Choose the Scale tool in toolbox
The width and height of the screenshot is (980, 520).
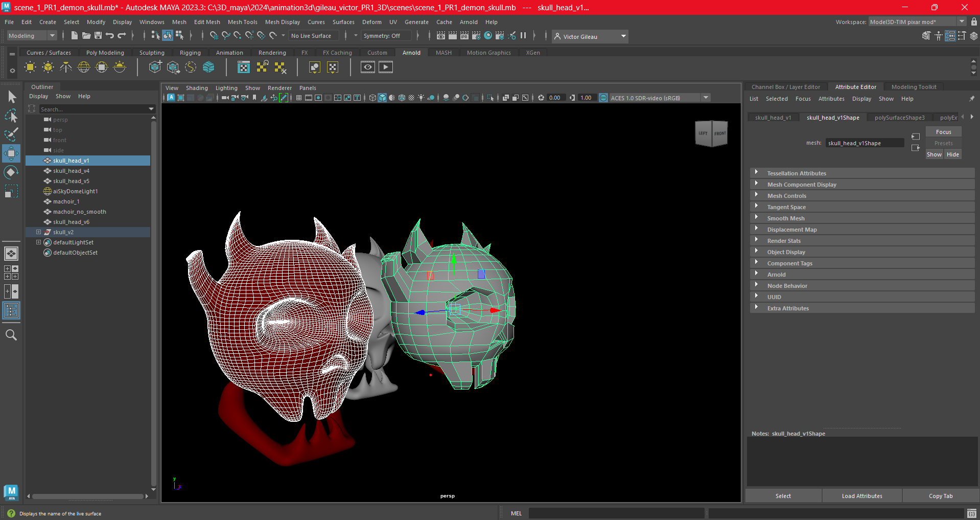[11, 191]
